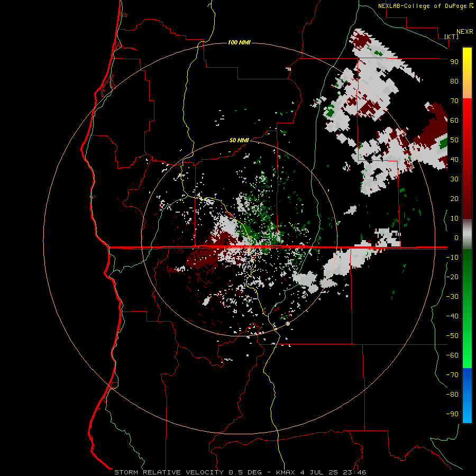Click the -10 value on the velocity scale

[452, 258]
